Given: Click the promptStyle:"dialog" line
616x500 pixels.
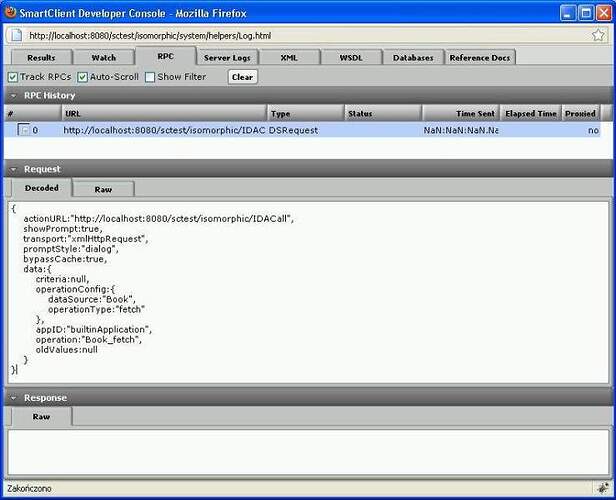Looking at the screenshot, I should click(71, 249).
